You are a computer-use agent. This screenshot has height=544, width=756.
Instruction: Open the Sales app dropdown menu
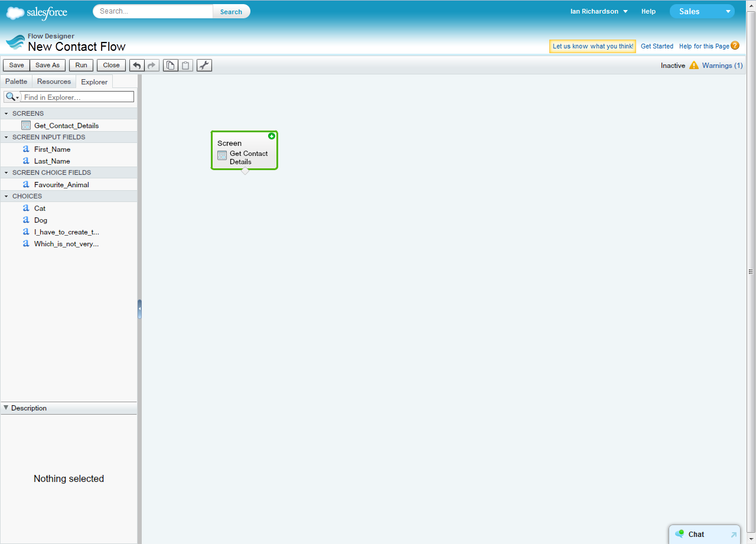(728, 11)
